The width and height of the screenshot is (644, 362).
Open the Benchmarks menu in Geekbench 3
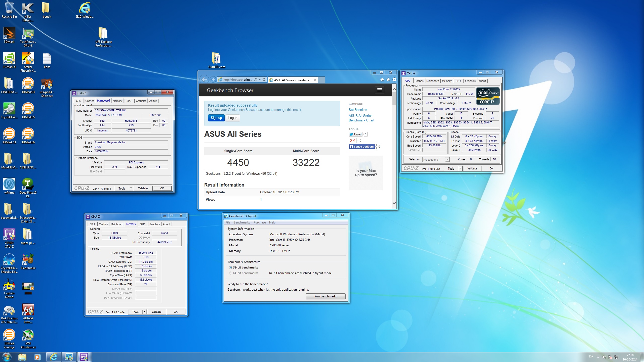[x=242, y=222]
